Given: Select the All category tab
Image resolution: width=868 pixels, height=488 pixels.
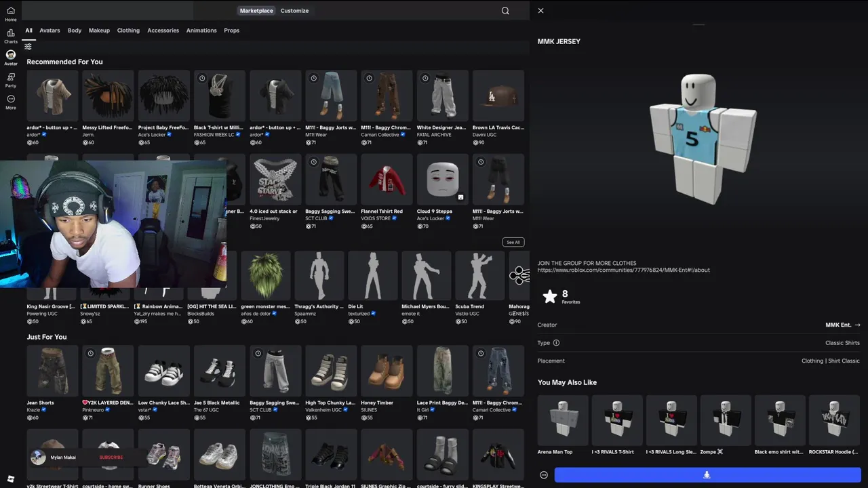Looking at the screenshot, I should click(x=29, y=30).
